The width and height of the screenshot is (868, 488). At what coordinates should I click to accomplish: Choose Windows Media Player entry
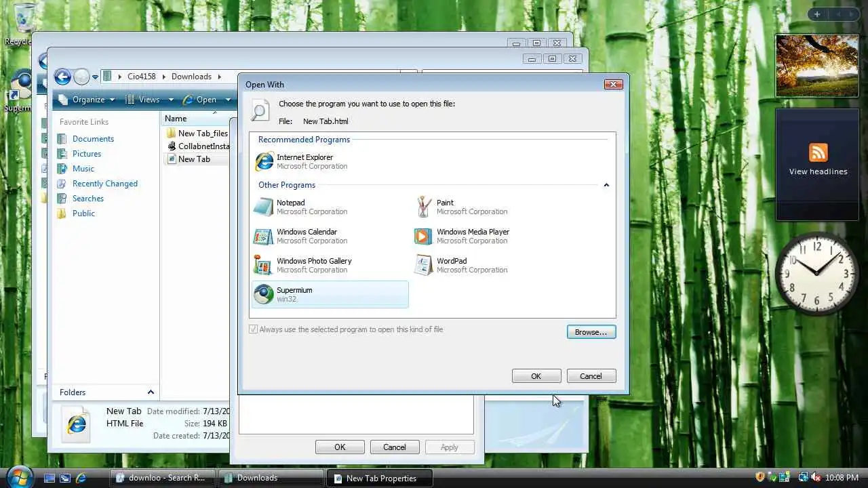click(491, 236)
